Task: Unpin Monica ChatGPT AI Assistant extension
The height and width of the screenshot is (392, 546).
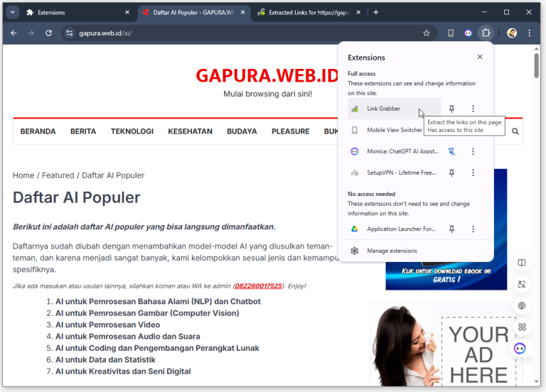Action: coord(451,151)
